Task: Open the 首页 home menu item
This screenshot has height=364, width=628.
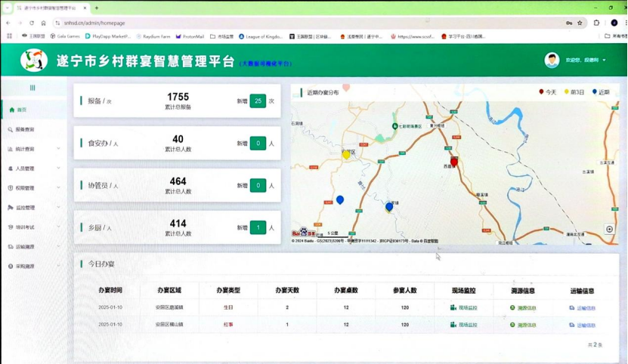Action: pyautogui.click(x=21, y=110)
